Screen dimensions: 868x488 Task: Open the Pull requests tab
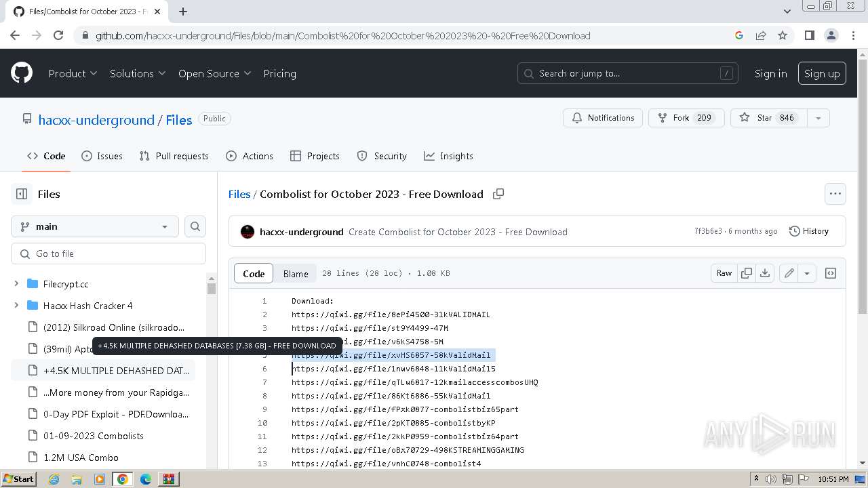pyautogui.click(x=174, y=156)
